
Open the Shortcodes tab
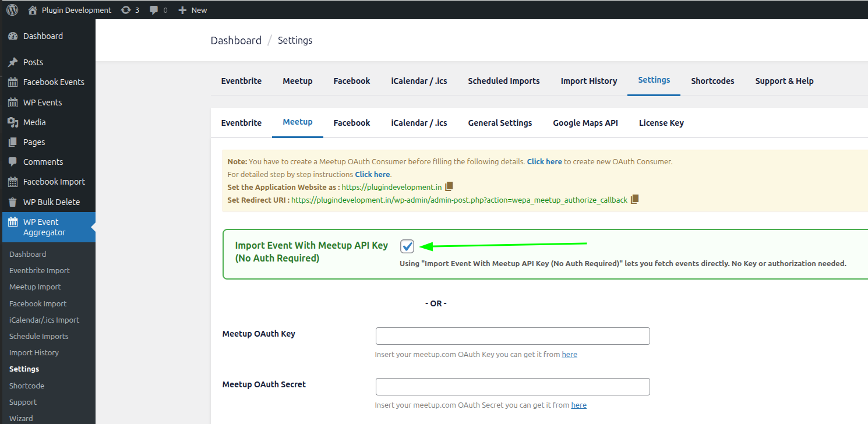coord(712,80)
